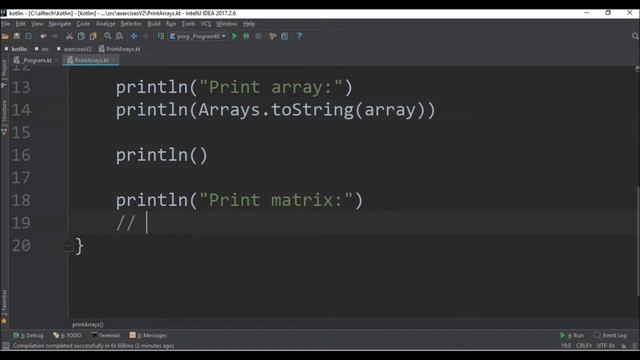Open the VCS menu

point(206,24)
